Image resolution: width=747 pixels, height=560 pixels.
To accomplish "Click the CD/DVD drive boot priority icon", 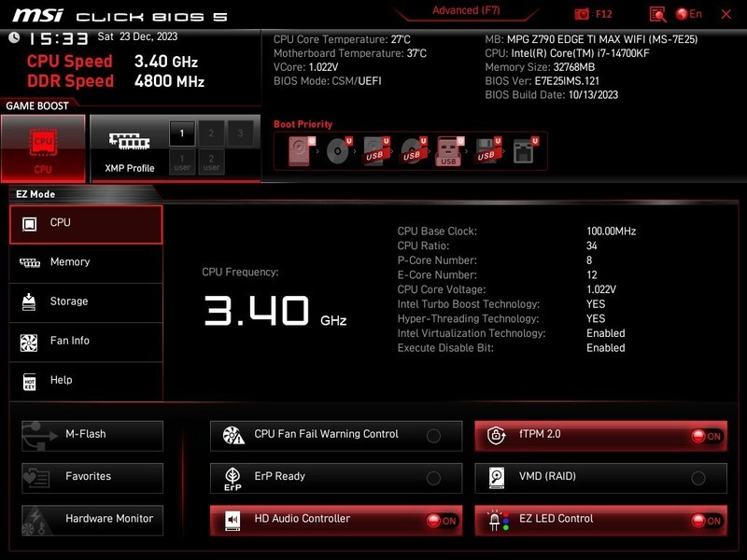I will pos(336,149).
